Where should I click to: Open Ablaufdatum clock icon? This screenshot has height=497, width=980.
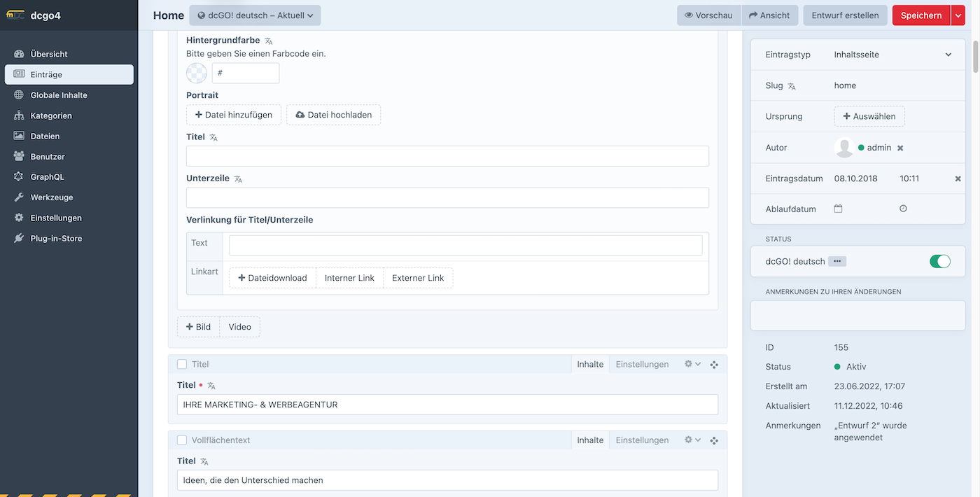[903, 209]
